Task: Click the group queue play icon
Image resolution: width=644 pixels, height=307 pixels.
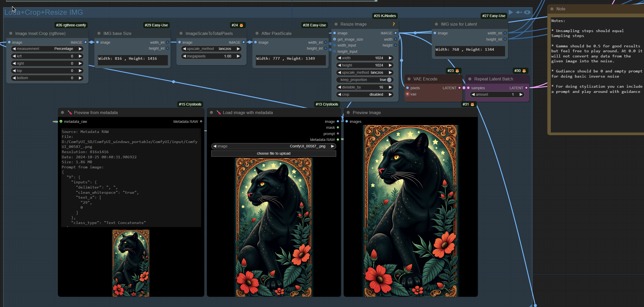Action: (511, 12)
